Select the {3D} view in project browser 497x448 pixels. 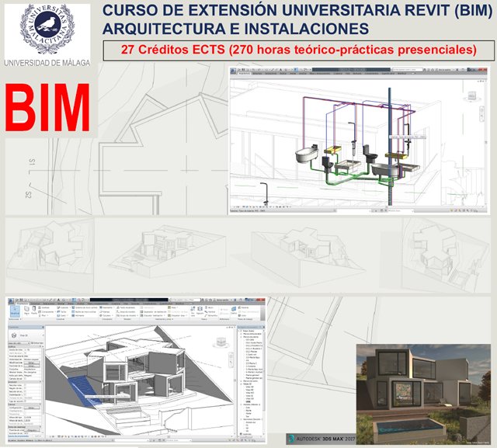[x=248, y=401]
